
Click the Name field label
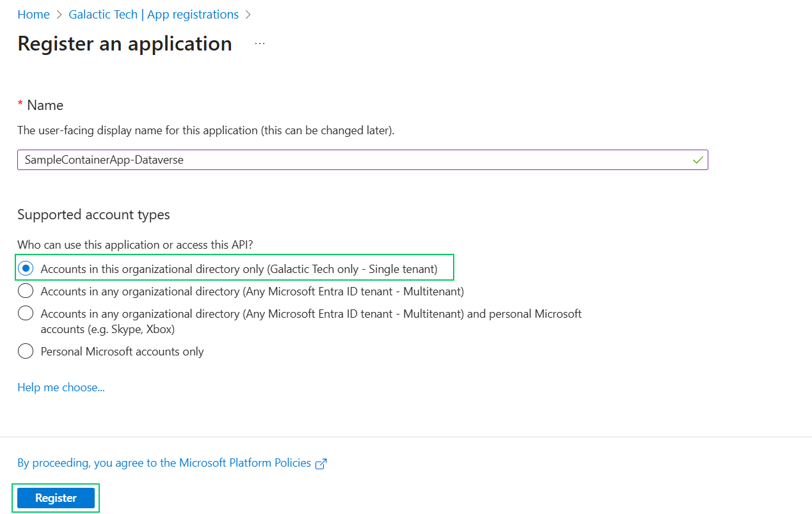pos(45,105)
